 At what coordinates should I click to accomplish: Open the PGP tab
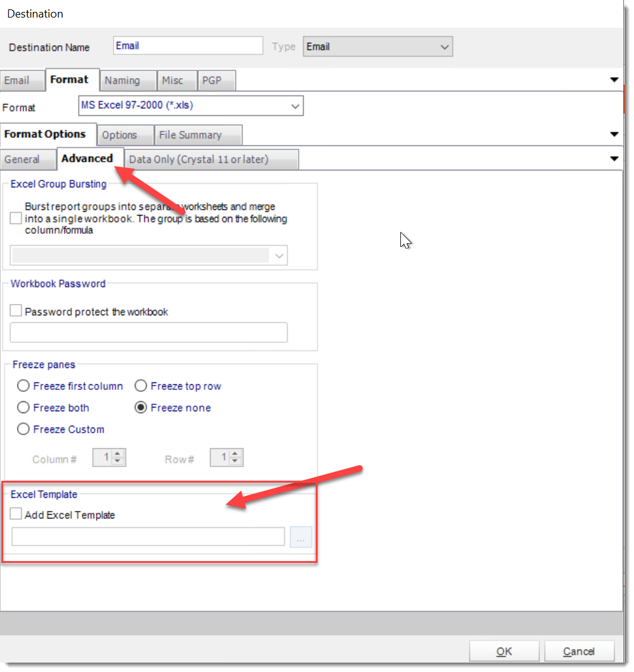216,80
